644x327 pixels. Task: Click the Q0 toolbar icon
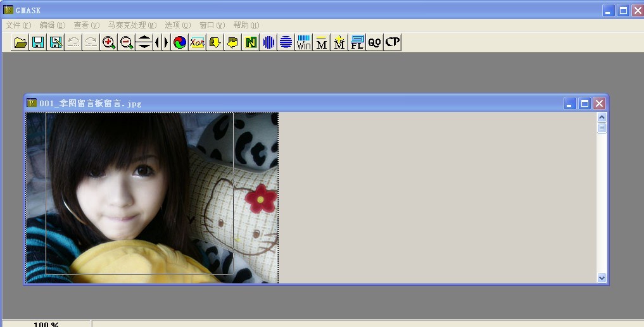[x=375, y=42]
